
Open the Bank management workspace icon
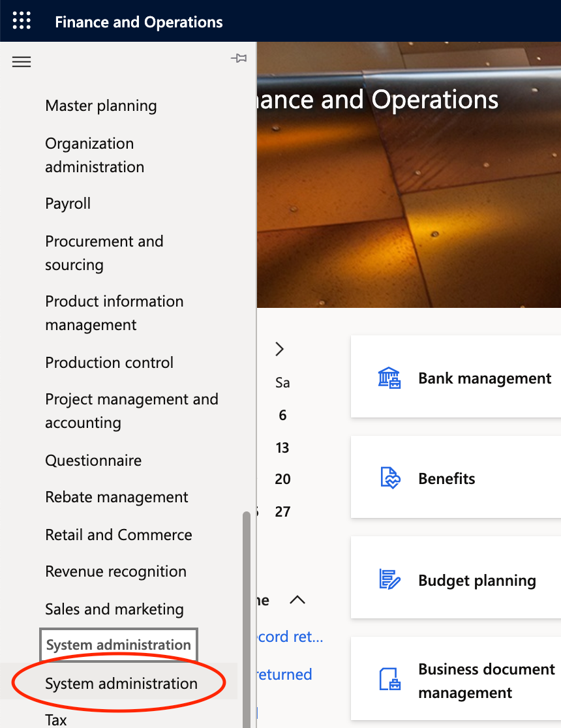(x=389, y=377)
